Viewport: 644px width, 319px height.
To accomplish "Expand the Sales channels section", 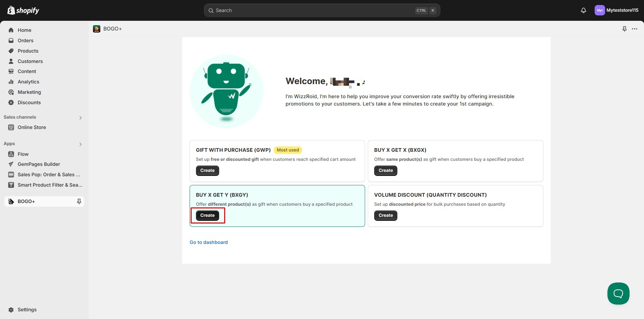I will point(80,118).
